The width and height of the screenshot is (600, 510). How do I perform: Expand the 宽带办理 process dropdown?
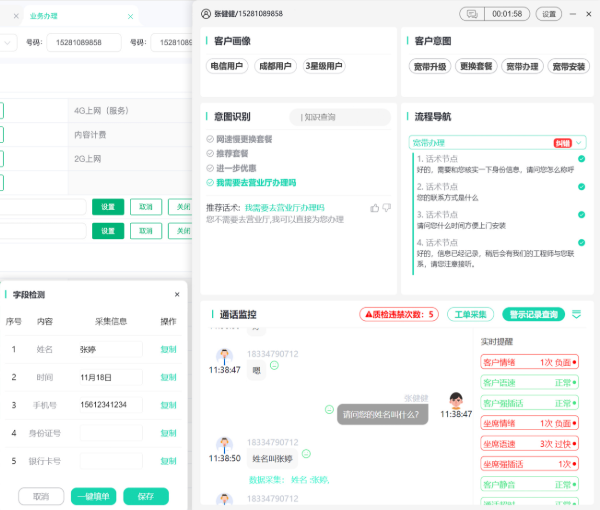click(x=577, y=143)
